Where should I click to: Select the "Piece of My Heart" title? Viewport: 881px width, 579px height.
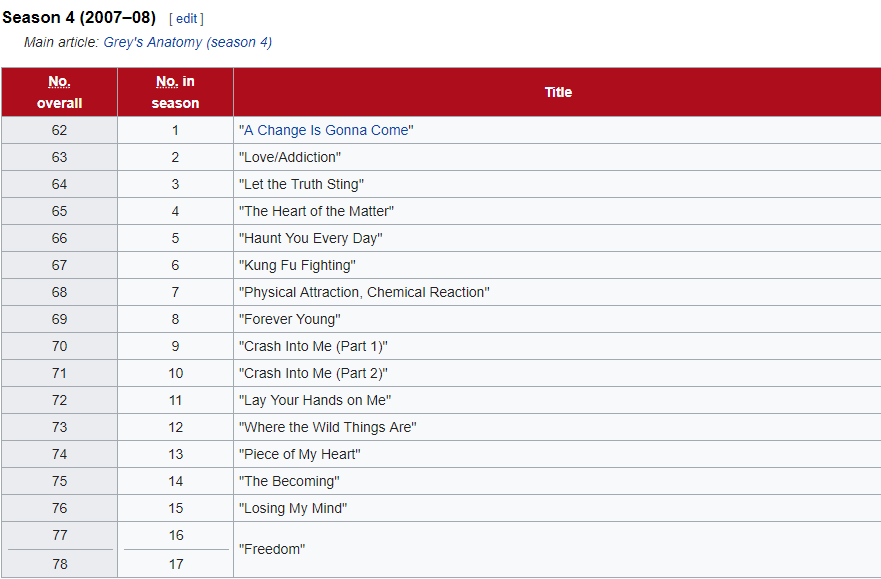[x=300, y=454]
